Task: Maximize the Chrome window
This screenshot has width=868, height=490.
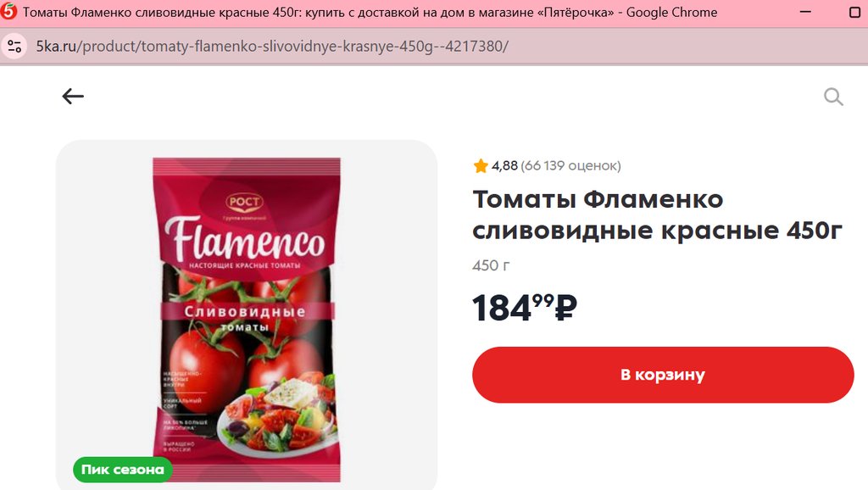Action: tap(854, 12)
